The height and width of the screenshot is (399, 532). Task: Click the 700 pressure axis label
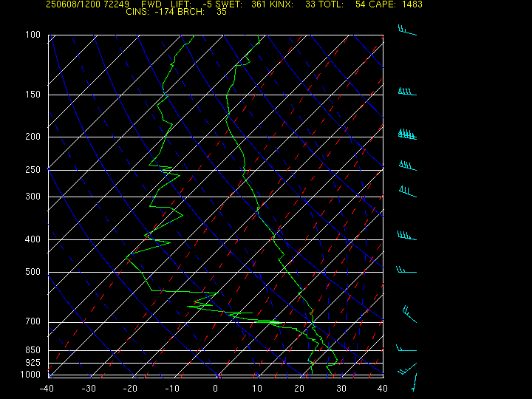pos(33,321)
